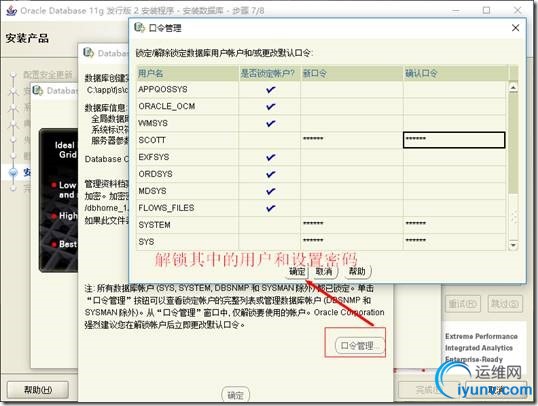Click the 跳过 button in installer window
Image resolution: width=538 pixels, height=406 pixels.
(505, 303)
